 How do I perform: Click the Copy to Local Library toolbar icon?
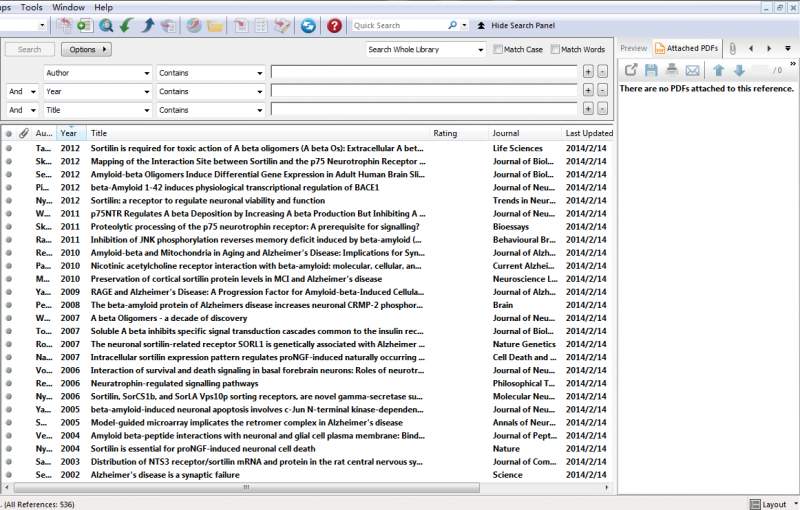click(x=65, y=25)
